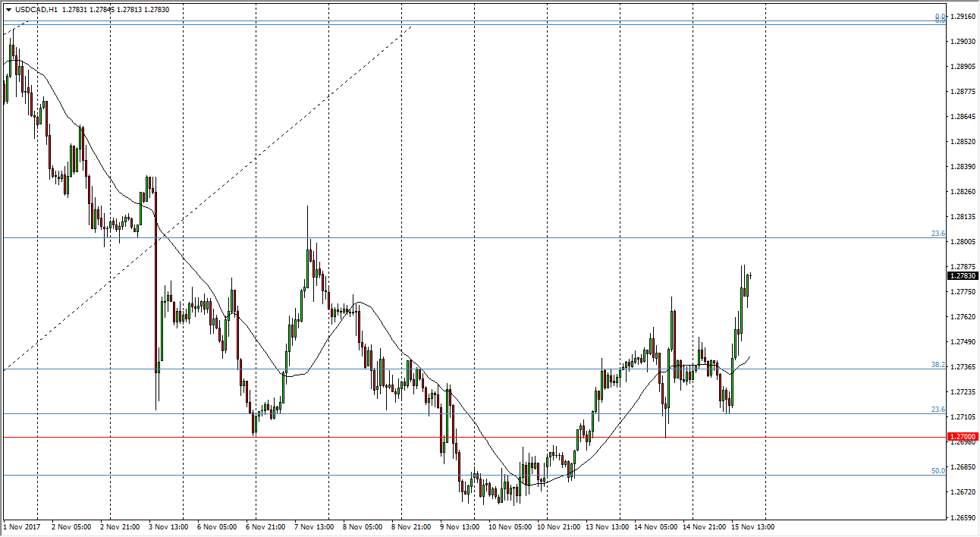Click the 1.26590 price scale label
The width and height of the screenshot is (980, 537).
tap(962, 517)
